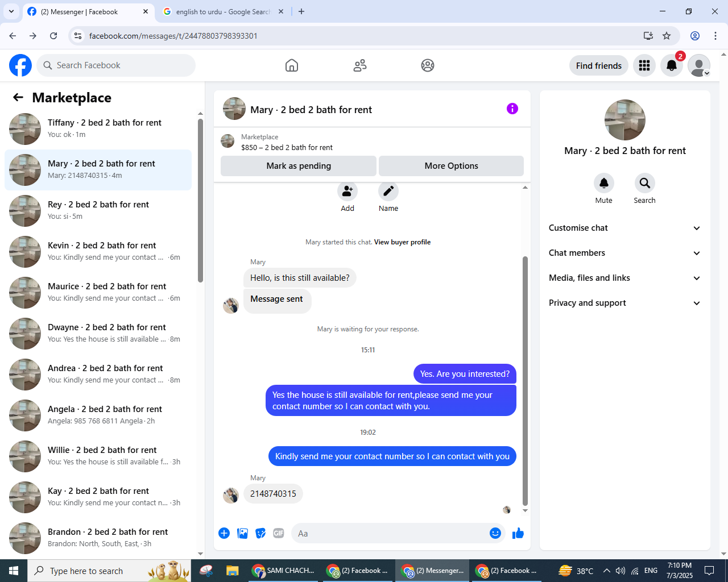The width and height of the screenshot is (728, 582).
Task: Choose a GIF icon in composer
Action: pyautogui.click(x=279, y=533)
